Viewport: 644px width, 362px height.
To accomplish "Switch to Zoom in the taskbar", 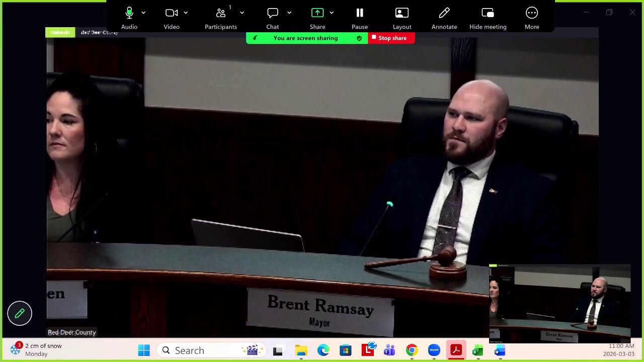I will 434,350.
